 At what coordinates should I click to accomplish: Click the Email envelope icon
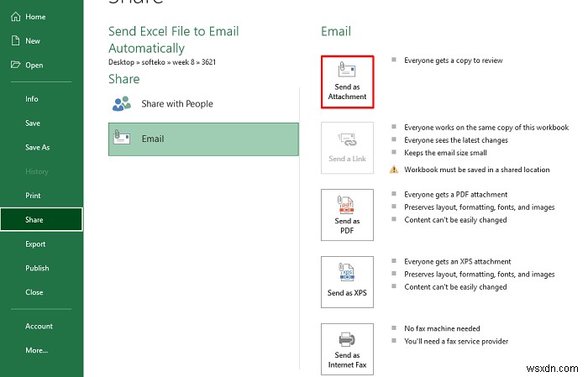pos(122,139)
